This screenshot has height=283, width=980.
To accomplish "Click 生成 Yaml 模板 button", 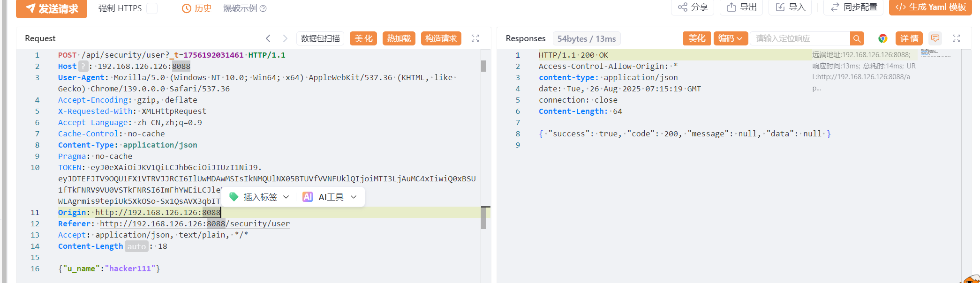I will 930,7.
